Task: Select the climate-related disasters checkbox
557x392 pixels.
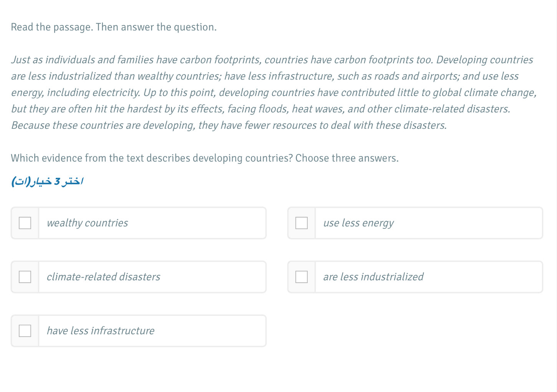Action: pos(25,277)
